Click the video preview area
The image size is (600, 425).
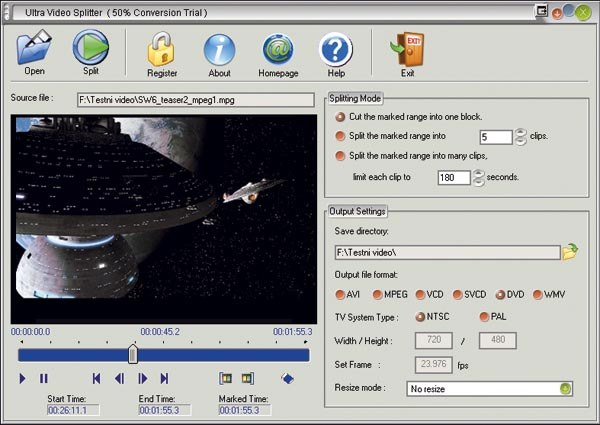[164, 219]
